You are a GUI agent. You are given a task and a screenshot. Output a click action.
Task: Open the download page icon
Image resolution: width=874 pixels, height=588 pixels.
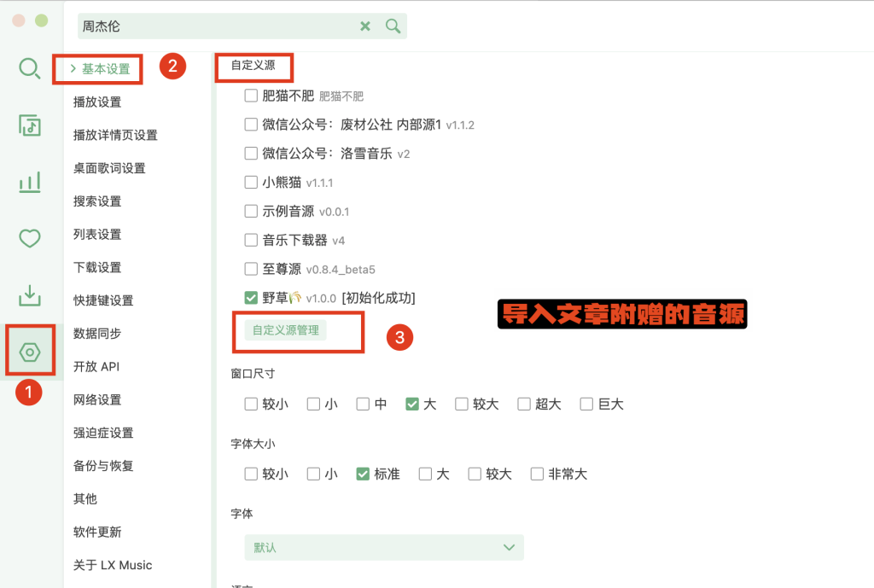30,295
